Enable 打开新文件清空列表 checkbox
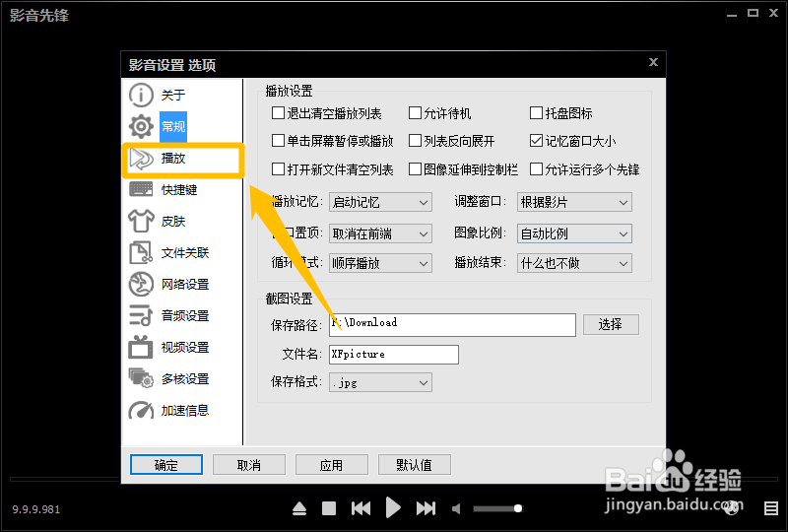The height and width of the screenshot is (532, 788). click(278, 169)
